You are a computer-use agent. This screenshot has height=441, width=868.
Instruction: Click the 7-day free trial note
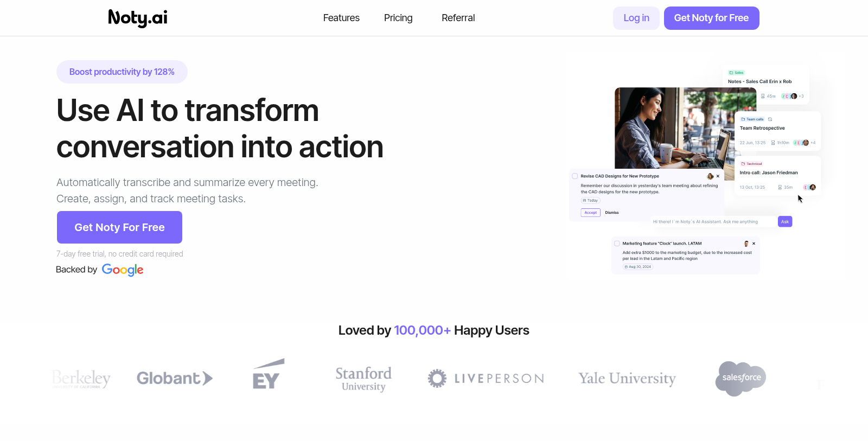(120, 254)
